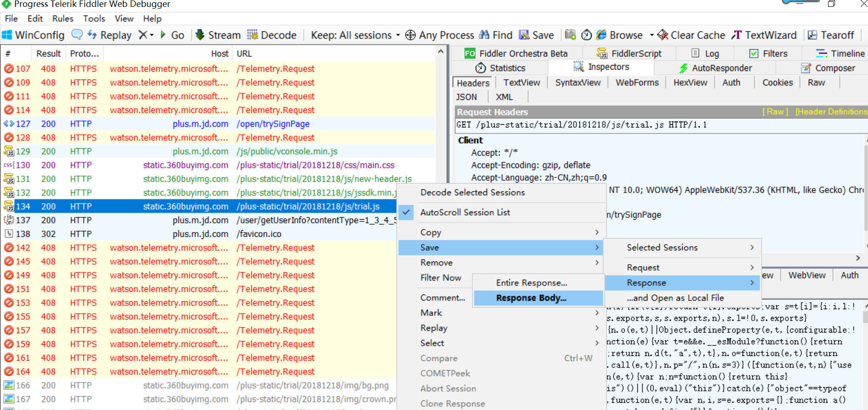Click the Stream download arrow icon
The width and height of the screenshot is (868, 410).
click(200, 35)
